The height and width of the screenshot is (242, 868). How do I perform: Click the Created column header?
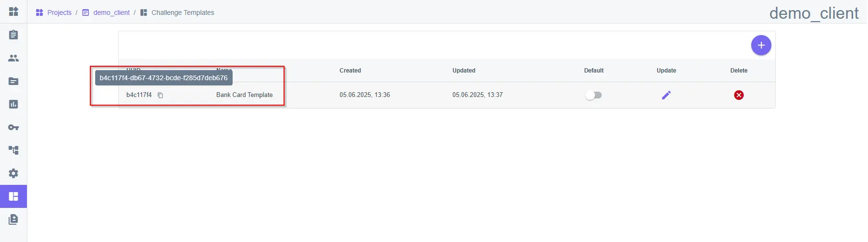pyautogui.click(x=350, y=71)
